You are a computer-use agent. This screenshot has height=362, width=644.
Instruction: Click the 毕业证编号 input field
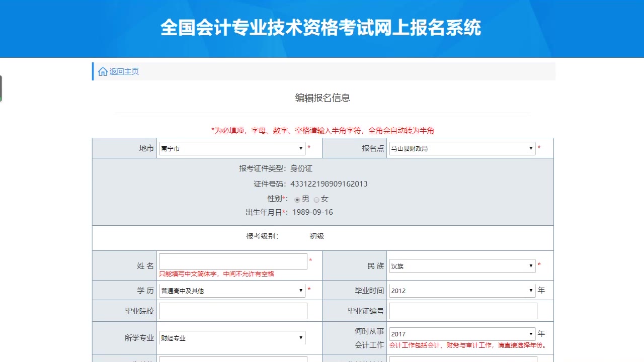[x=463, y=311]
